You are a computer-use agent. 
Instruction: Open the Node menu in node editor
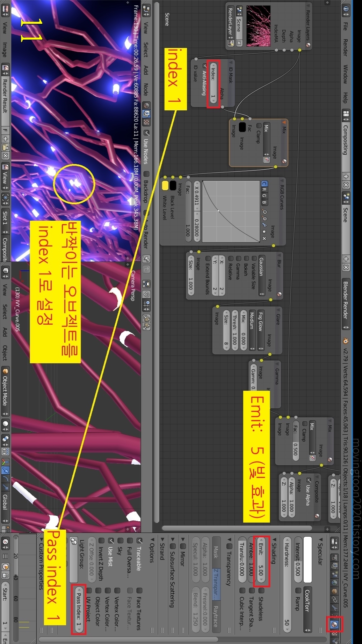(146, 89)
